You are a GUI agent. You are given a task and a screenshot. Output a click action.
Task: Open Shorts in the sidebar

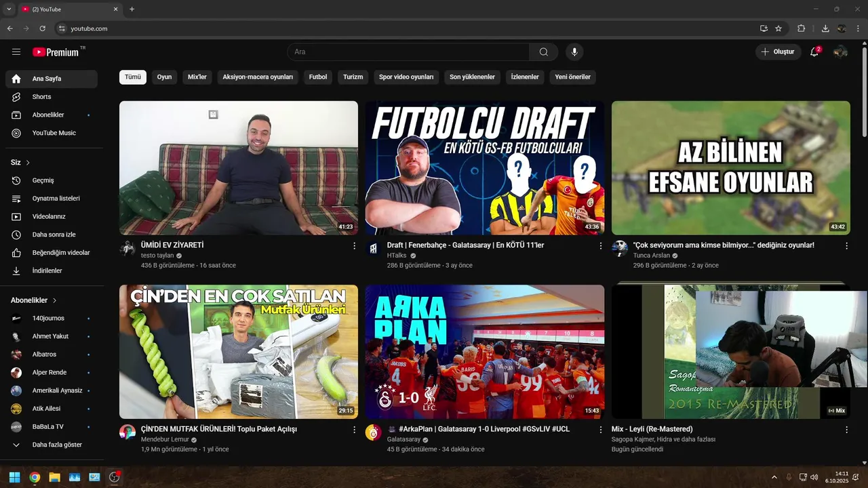coord(52,97)
